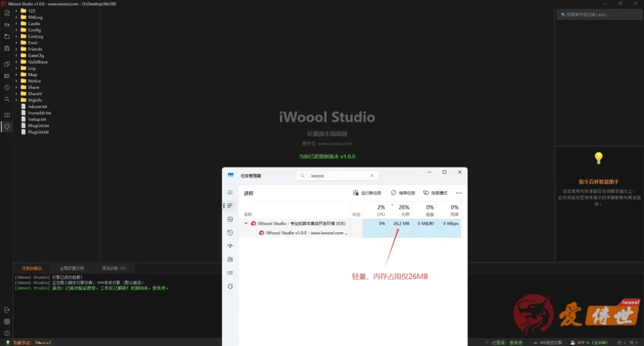Click the list icon in iWoool left sidebar
This screenshot has height=346, width=644.
coord(7,76)
